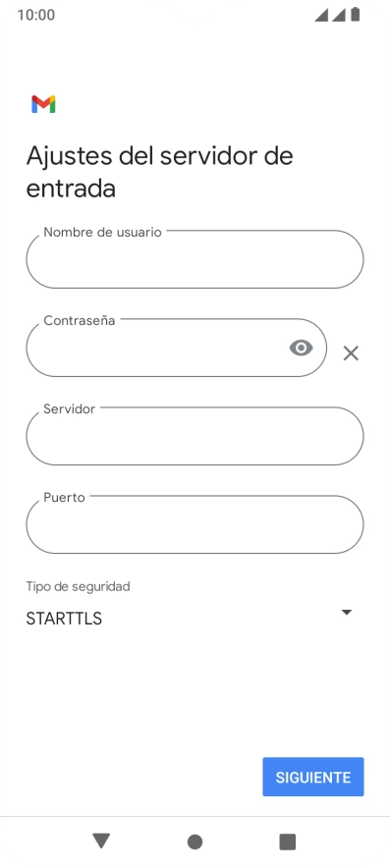Tap the first signal strength icon

coord(321,15)
